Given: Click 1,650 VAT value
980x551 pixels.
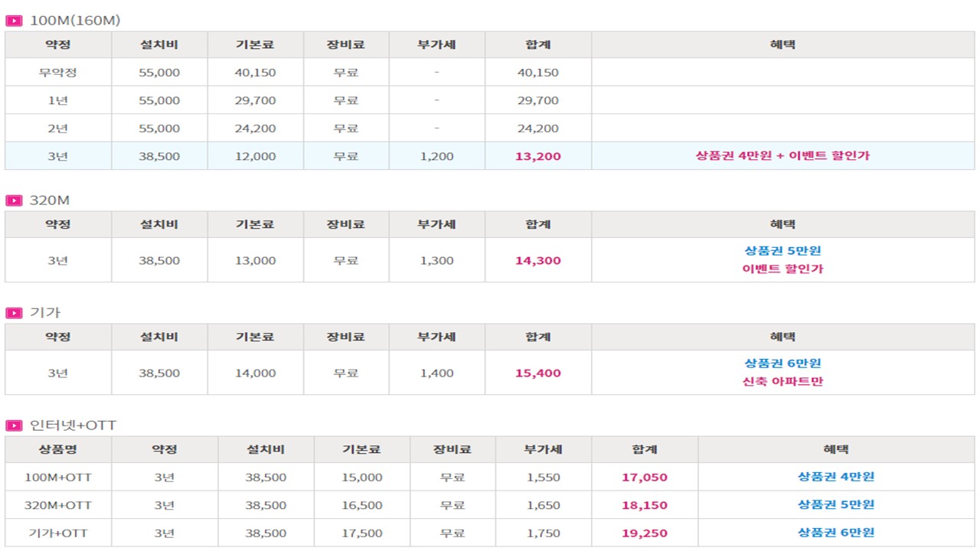Looking at the screenshot, I should pyautogui.click(x=544, y=505).
